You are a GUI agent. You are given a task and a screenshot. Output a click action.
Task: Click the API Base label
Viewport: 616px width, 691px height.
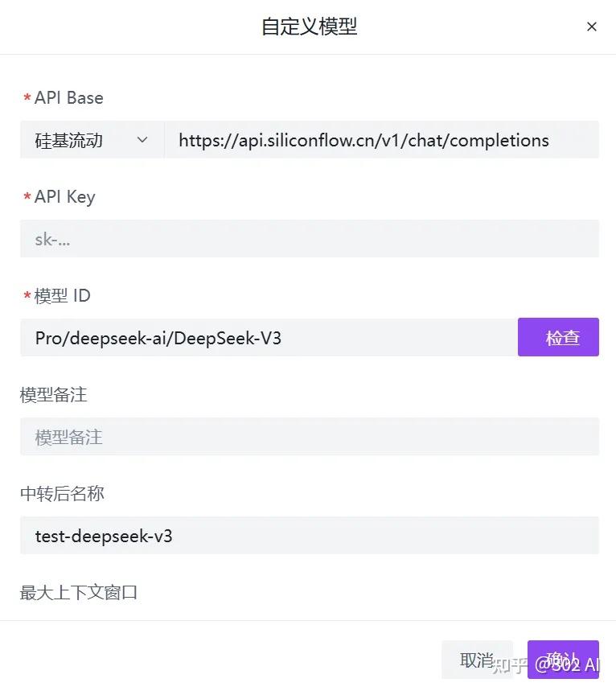[x=69, y=97]
